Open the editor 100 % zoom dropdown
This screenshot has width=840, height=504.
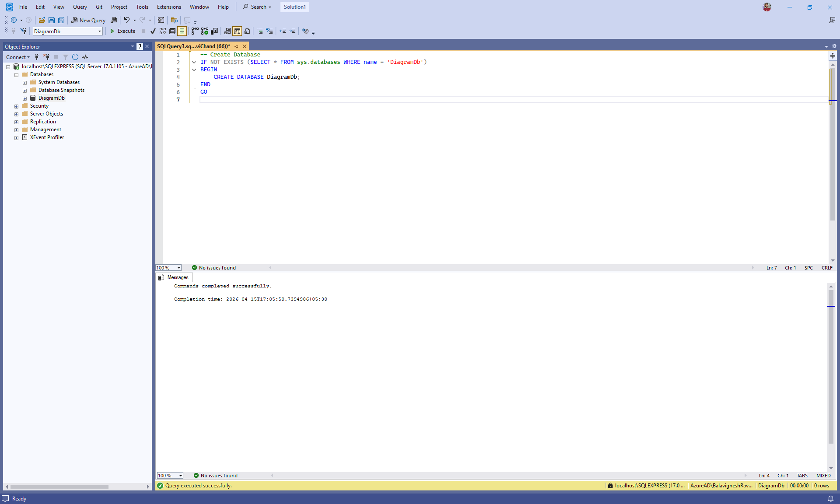coord(179,268)
